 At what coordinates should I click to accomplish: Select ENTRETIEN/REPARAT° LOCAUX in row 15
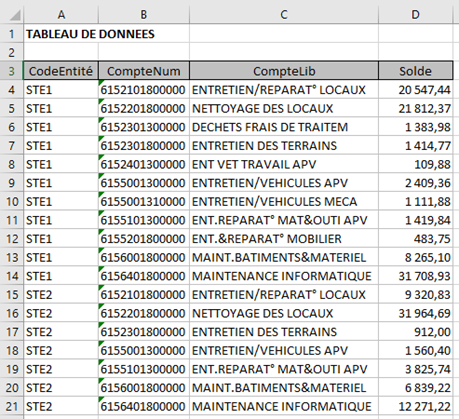284,295
